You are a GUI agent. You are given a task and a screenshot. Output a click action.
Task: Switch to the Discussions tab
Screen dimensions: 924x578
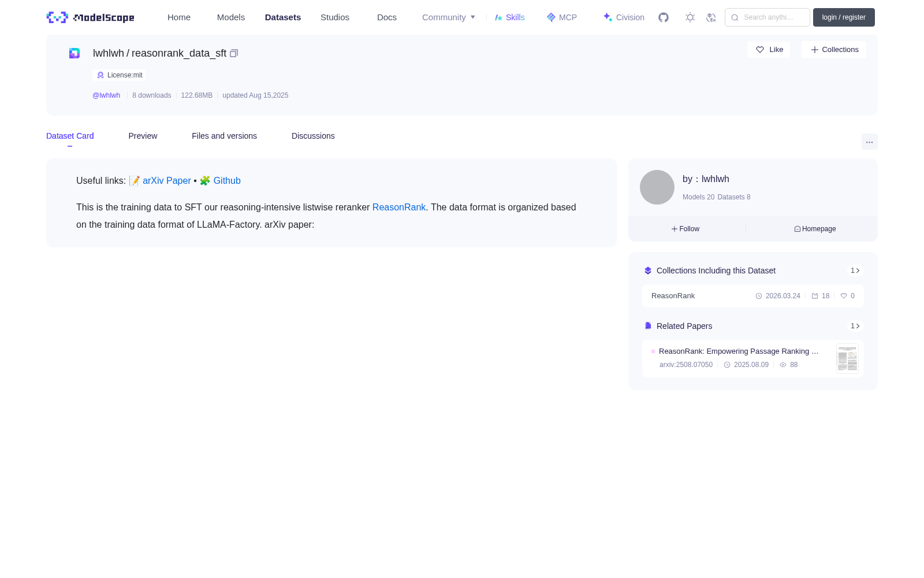[x=313, y=136]
